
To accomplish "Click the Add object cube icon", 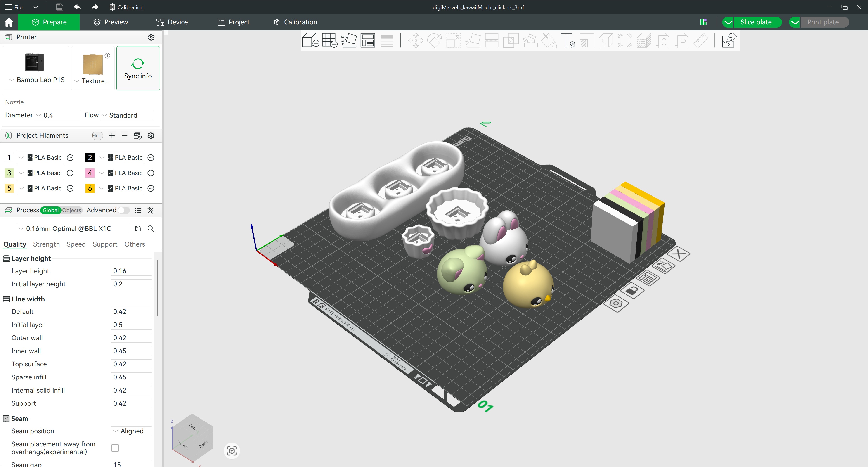I will [310, 40].
